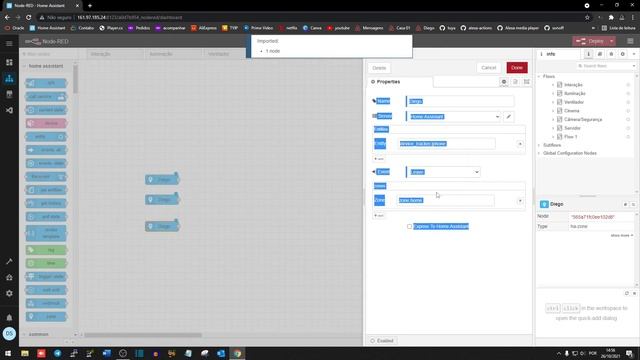Click the Done button
The height and width of the screenshot is (360, 640).
pos(517,68)
